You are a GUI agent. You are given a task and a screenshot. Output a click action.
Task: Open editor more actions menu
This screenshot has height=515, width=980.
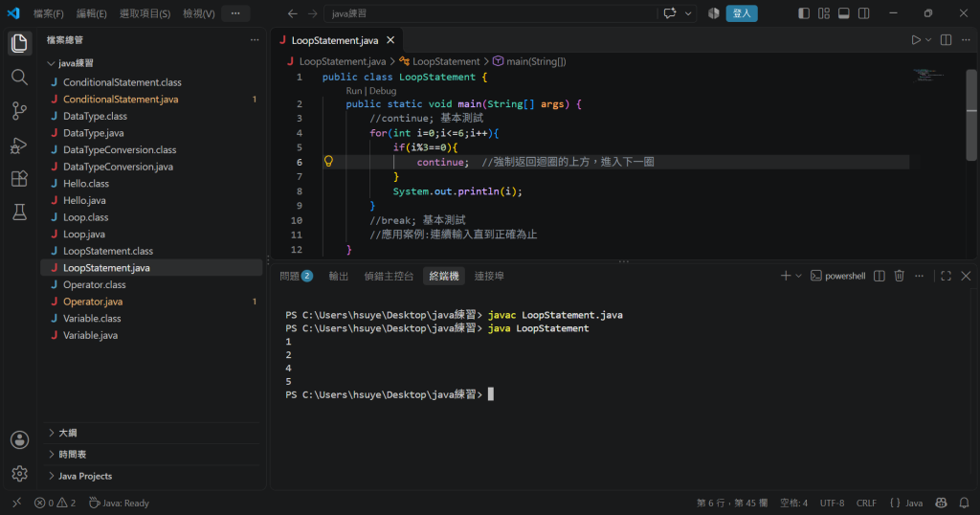click(x=966, y=40)
